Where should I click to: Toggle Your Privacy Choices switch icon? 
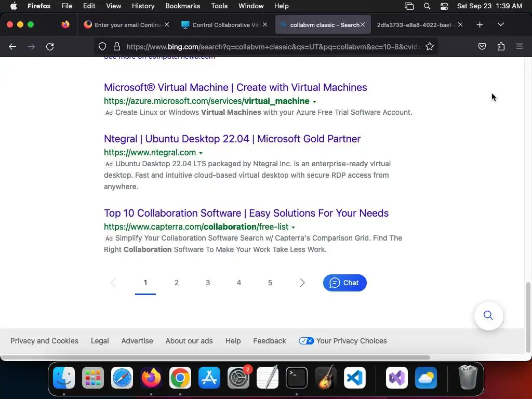click(307, 341)
